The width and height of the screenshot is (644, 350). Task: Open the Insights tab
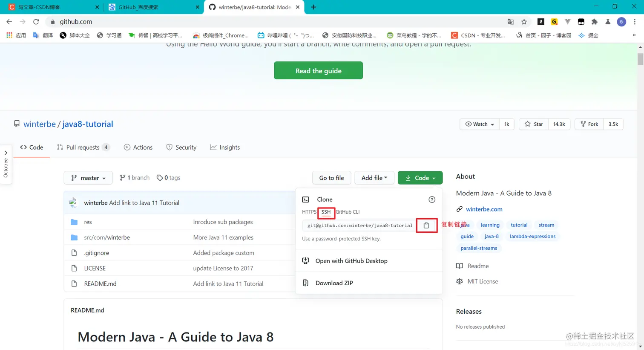tap(225, 147)
